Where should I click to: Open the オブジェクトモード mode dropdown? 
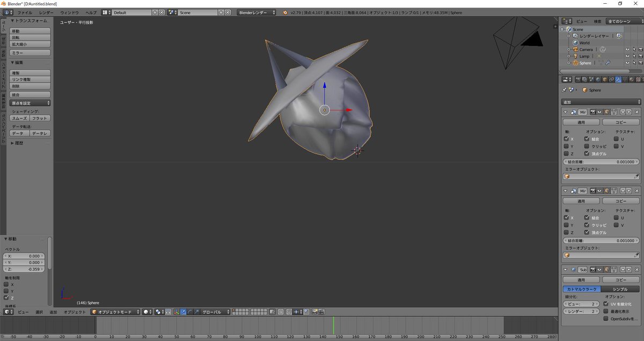115,312
